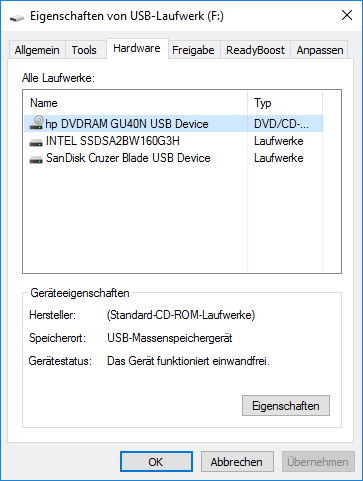
Task: Click the INTEL SSD drive icon
Action: point(36,142)
